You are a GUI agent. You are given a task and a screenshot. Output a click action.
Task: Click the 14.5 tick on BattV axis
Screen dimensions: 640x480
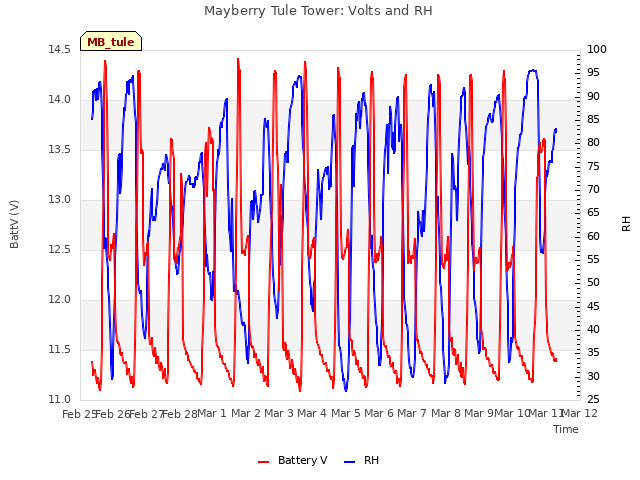(59, 49)
